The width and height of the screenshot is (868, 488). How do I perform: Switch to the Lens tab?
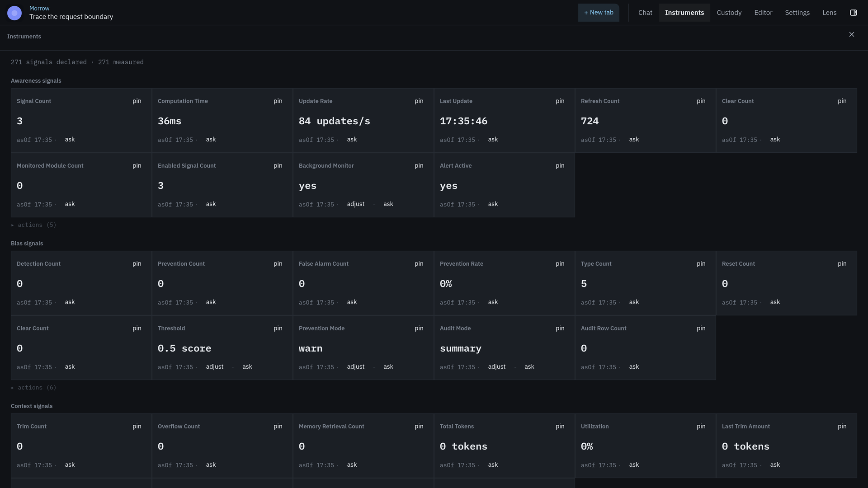830,13
